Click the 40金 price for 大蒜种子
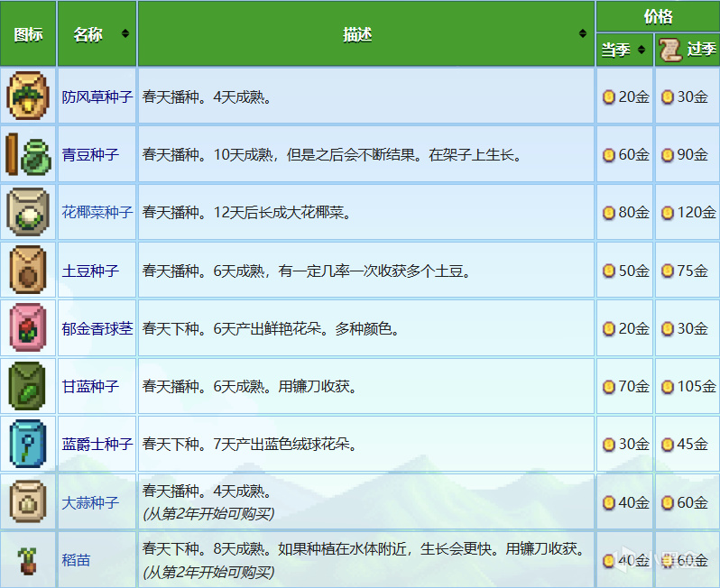Viewport: 720px width, 588px height. 633,502
